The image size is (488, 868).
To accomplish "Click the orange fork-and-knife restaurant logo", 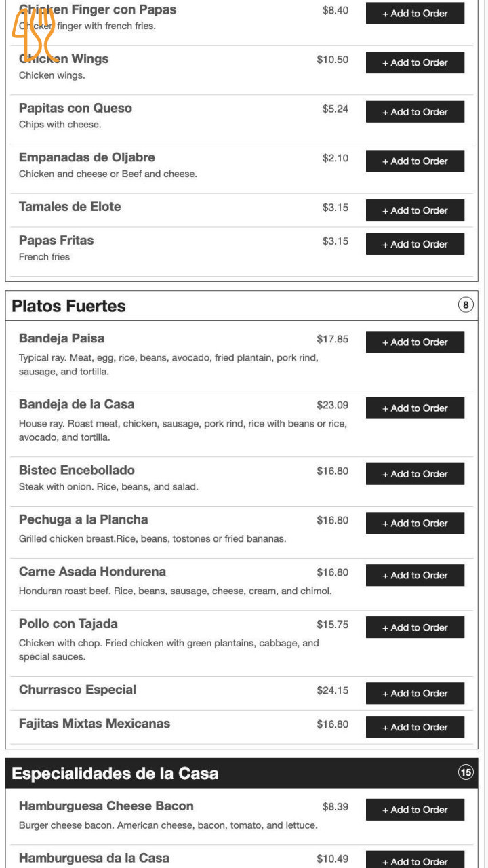I will [x=33, y=35].
